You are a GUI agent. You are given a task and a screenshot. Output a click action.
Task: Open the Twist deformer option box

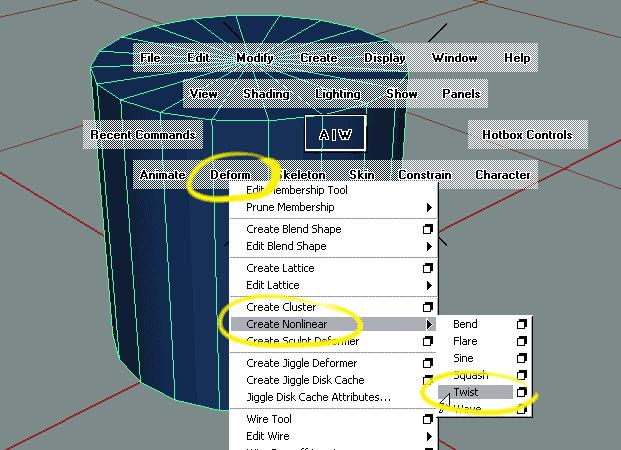pyautogui.click(x=521, y=392)
